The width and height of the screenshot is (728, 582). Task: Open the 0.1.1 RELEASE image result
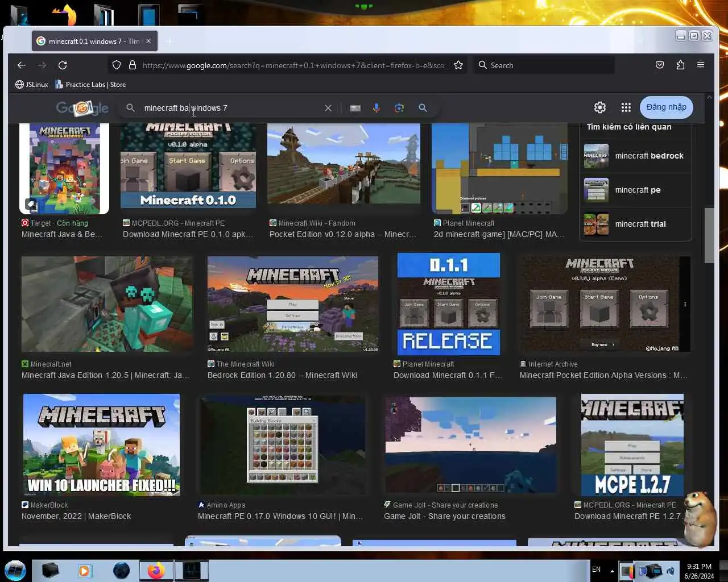tap(448, 304)
